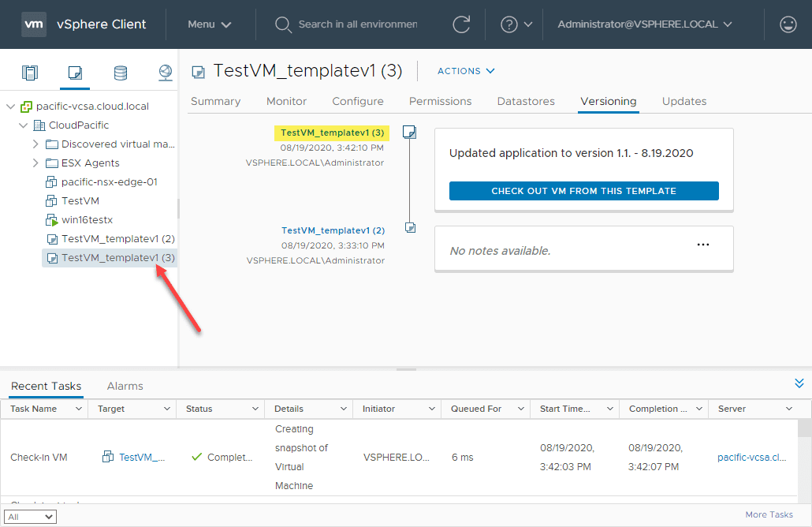Open the Networking inventory view icon
Screen dimensions: 812x527
pos(165,73)
